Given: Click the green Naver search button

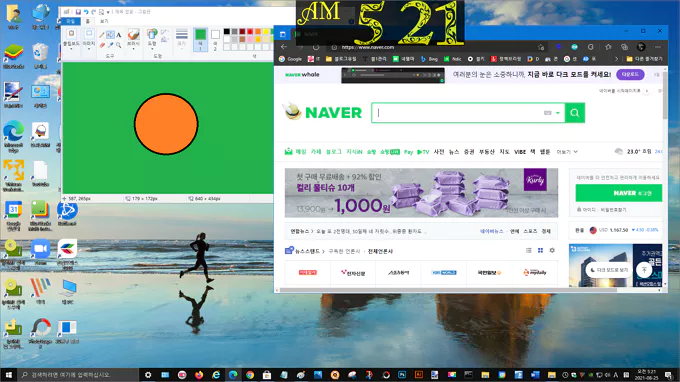Looking at the screenshot, I should point(575,113).
